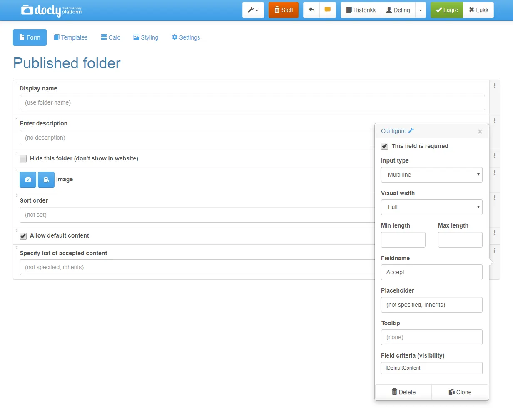Screen dimensions: 513x420
Task: Click the camera icon for Image field
Action: tap(28, 180)
